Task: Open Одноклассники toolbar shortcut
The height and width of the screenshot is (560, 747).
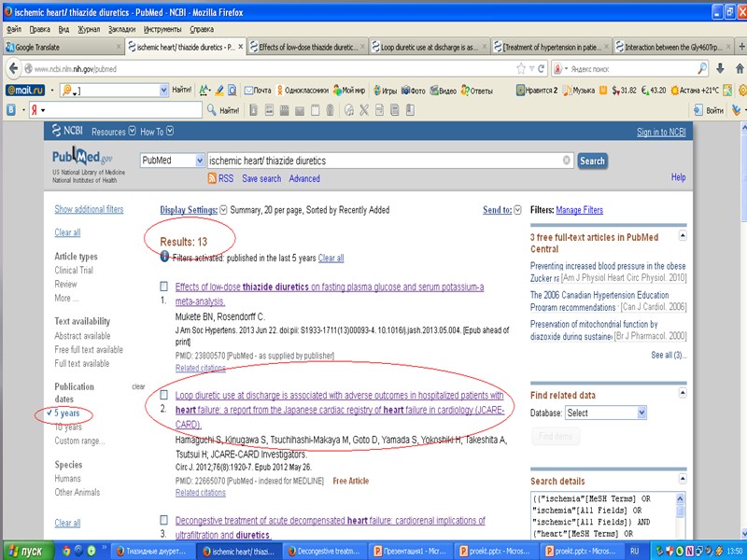Action: coord(303,90)
